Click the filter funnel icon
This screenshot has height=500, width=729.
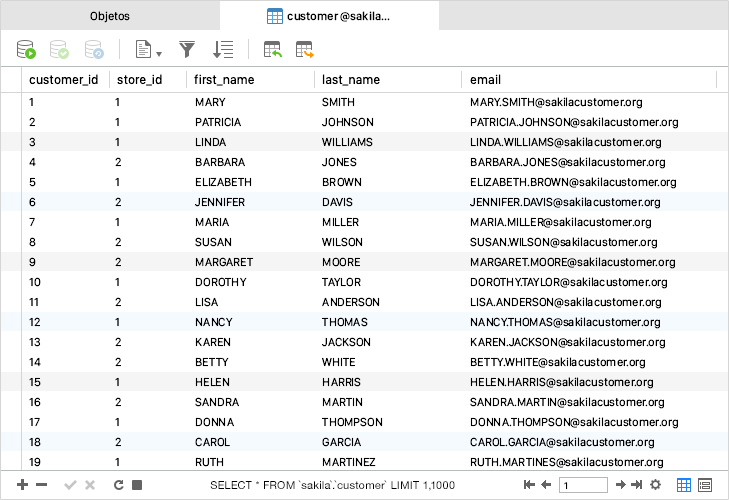[187, 48]
